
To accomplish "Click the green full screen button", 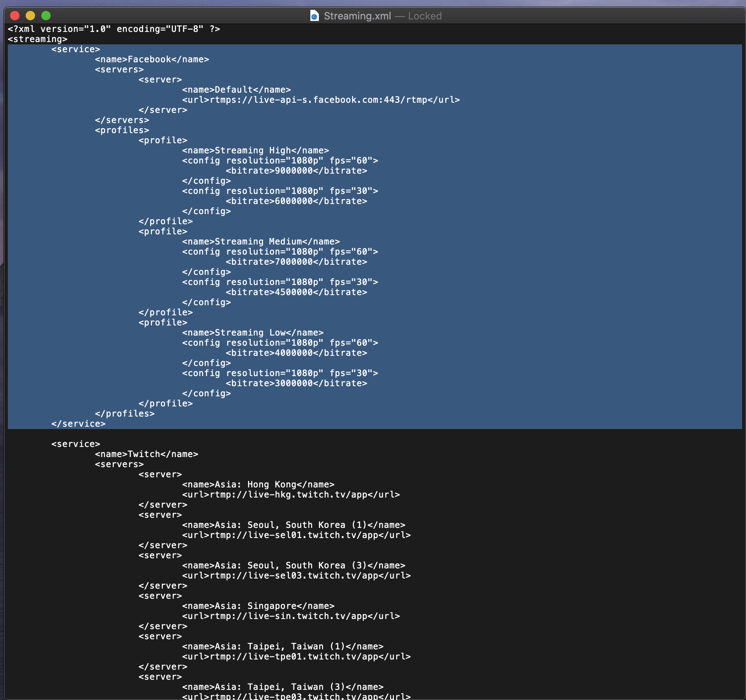I will coord(46,16).
